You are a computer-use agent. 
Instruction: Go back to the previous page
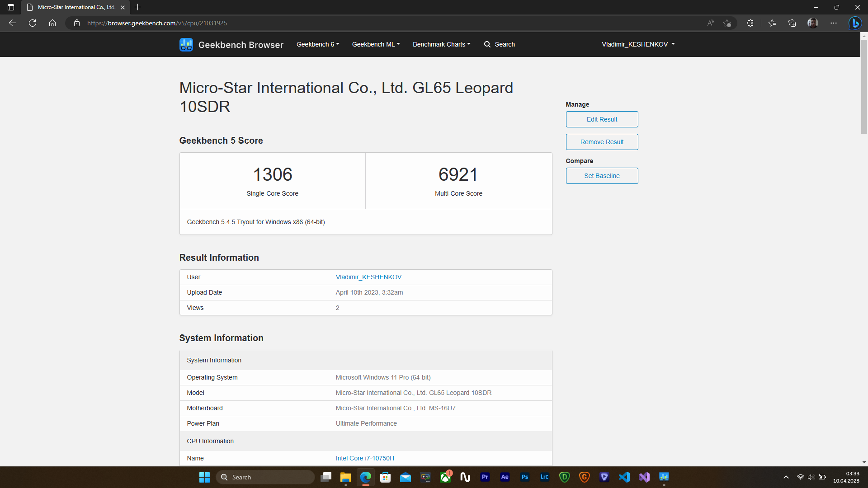coord(13,23)
